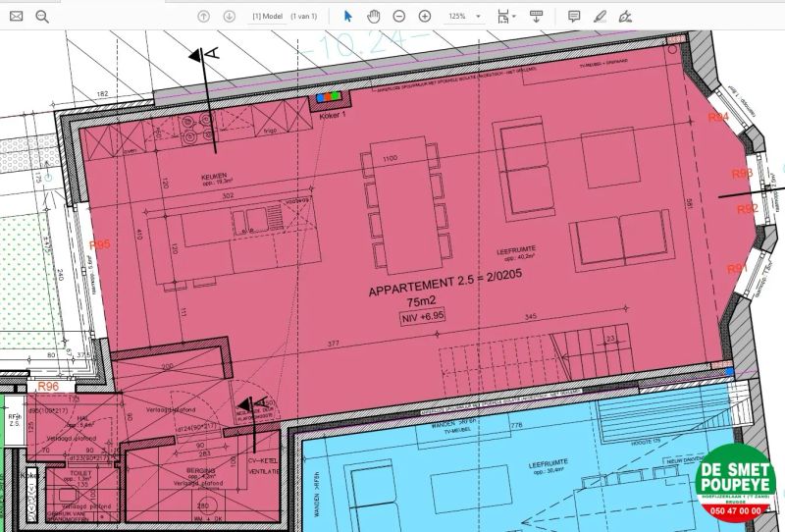This screenshot has height=532, width=785.
Task: Open the 125% zoom level dropdown
Action: tap(478, 17)
